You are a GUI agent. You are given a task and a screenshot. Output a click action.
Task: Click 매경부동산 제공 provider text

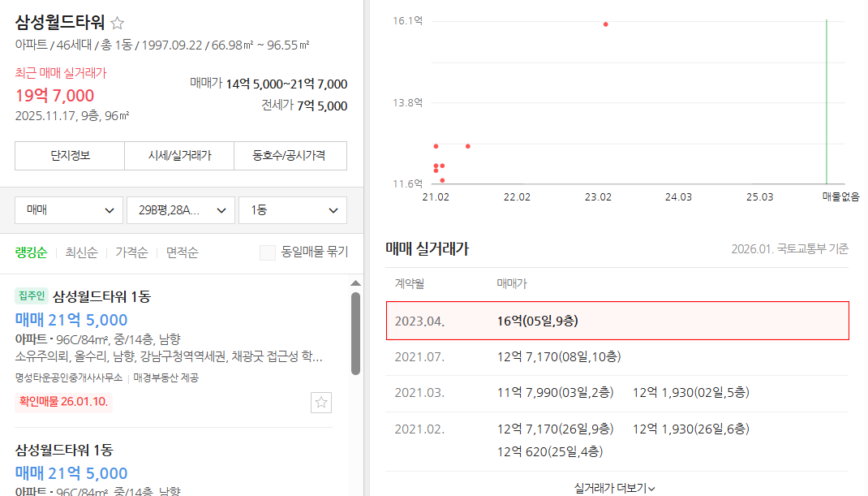[x=165, y=377]
